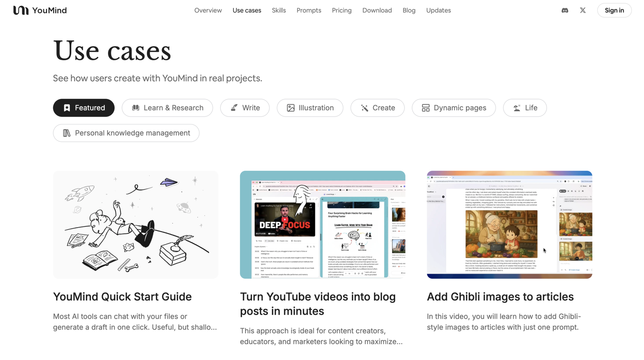
Task: Select the Create category tab
Action: click(x=378, y=108)
